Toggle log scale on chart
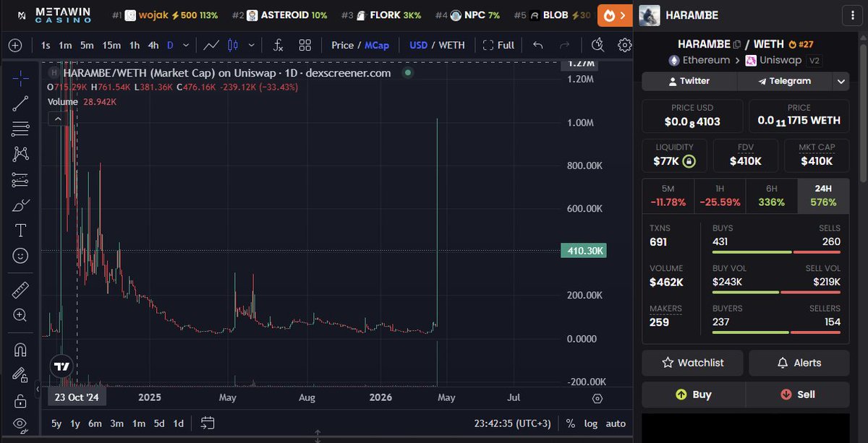Image resolution: width=868 pixels, height=443 pixels. pos(590,423)
